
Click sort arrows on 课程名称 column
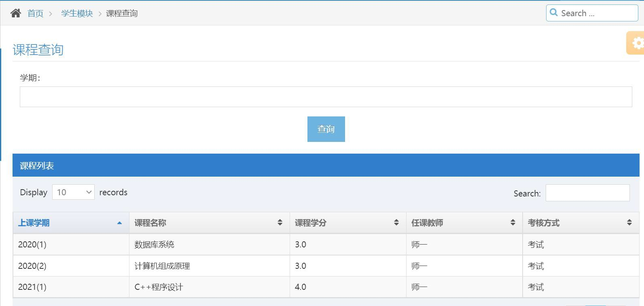(x=280, y=222)
